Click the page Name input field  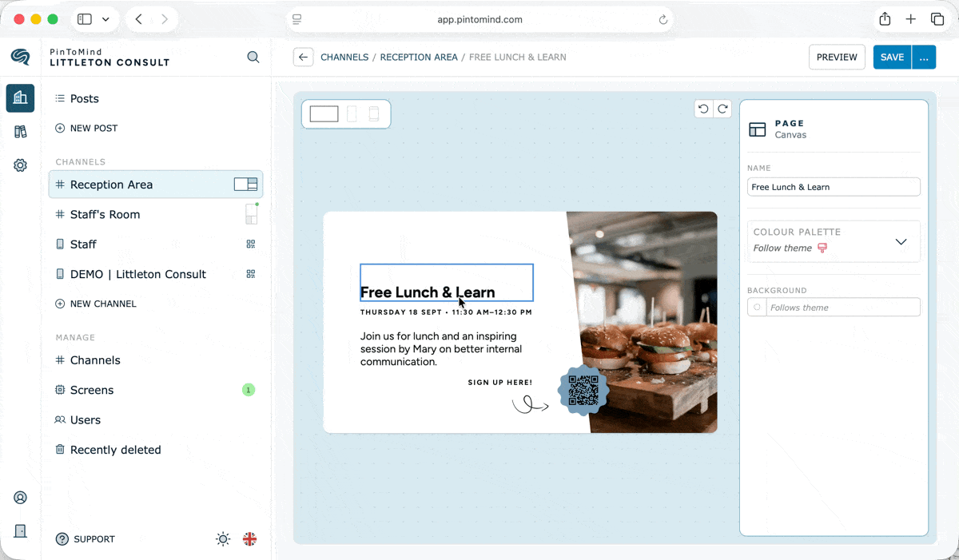point(834,187)
